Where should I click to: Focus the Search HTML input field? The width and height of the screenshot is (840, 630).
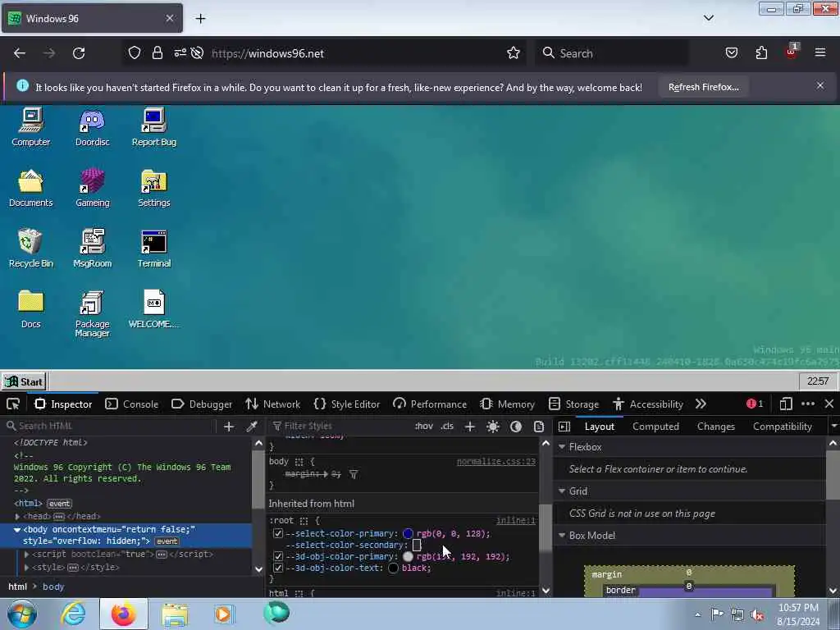click(x=110, y=427)
